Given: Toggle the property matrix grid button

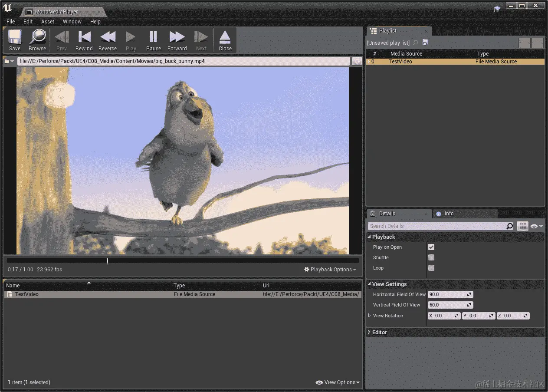Looking at the screenshot, I should [x=522, y=226].
